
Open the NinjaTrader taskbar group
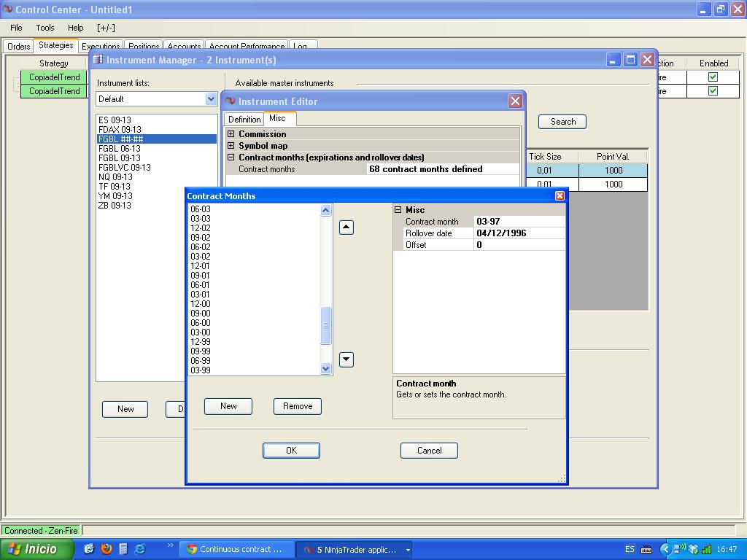355,550
